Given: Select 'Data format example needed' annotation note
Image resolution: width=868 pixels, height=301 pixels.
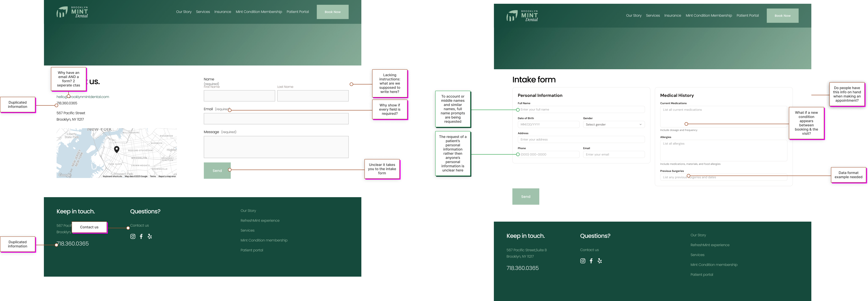Looking at the screenshot, I should coord(848,175).
